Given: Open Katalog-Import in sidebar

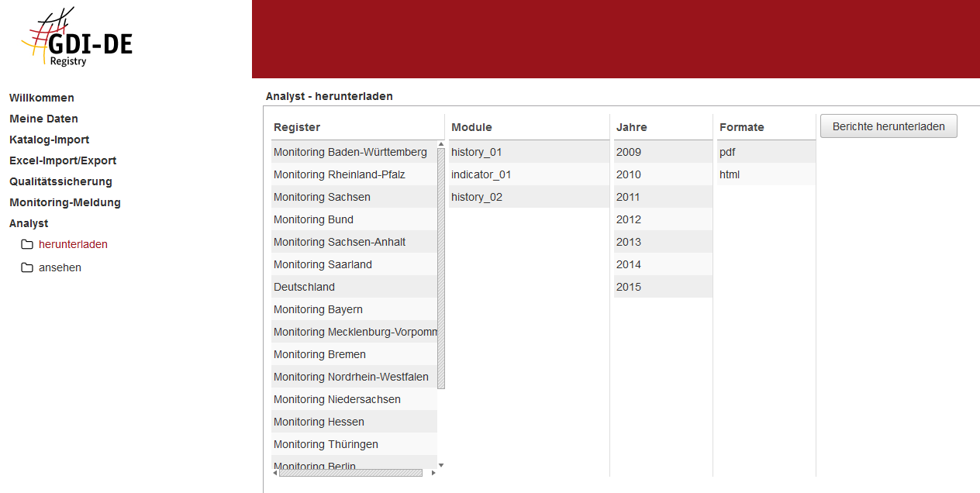Looking at the screenshot, I should click(x=49, y=140).
